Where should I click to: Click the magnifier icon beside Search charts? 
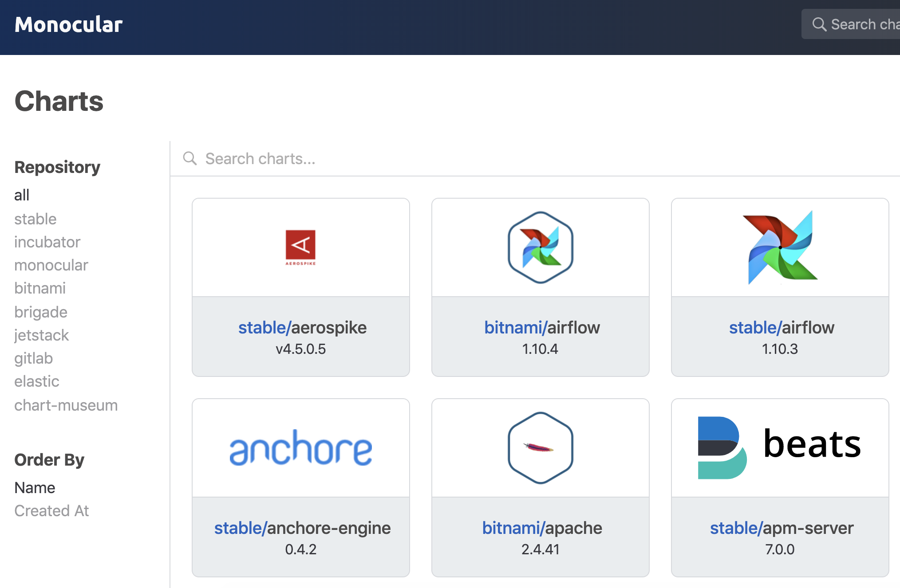coord(190,158)
